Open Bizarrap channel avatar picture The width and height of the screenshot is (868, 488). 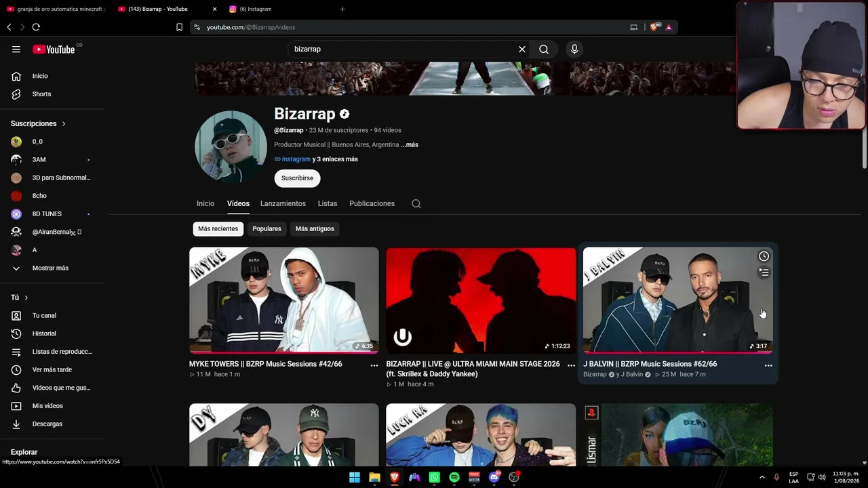(231, 147)
